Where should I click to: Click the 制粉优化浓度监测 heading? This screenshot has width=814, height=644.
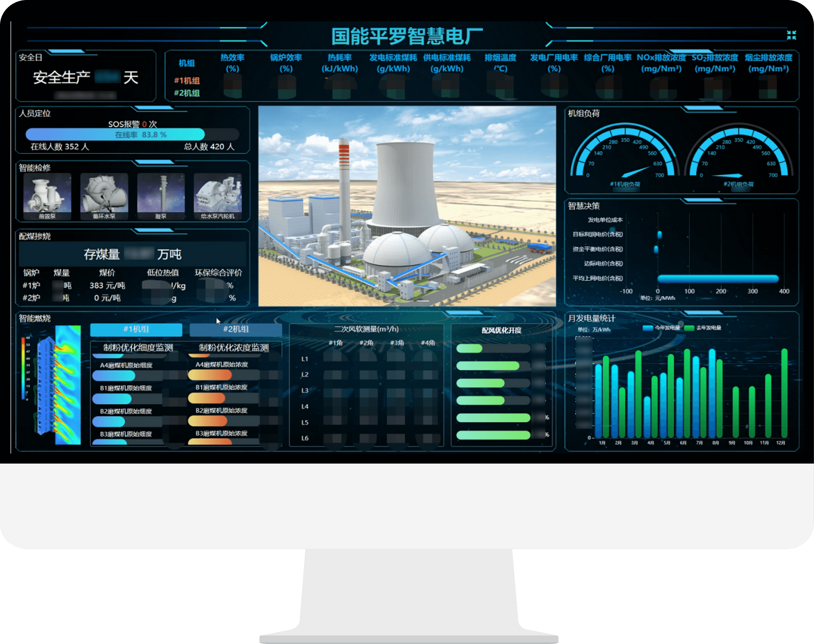click(234, 347)
